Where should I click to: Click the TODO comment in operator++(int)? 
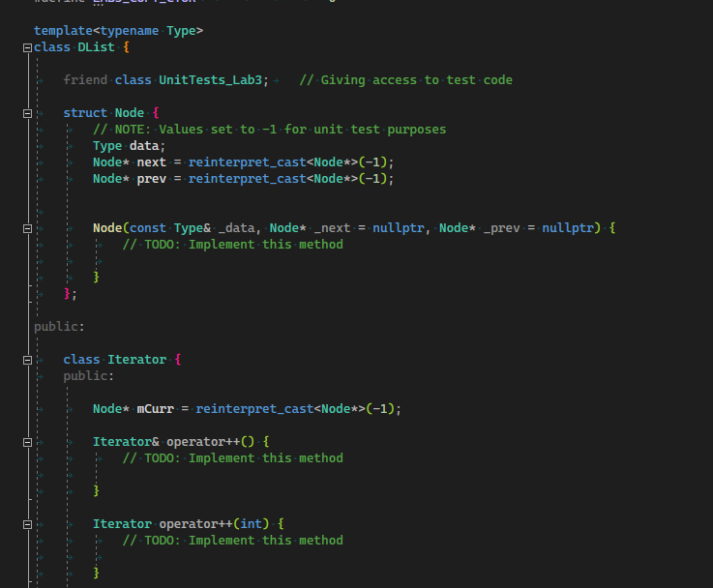(x=232, y=541)
